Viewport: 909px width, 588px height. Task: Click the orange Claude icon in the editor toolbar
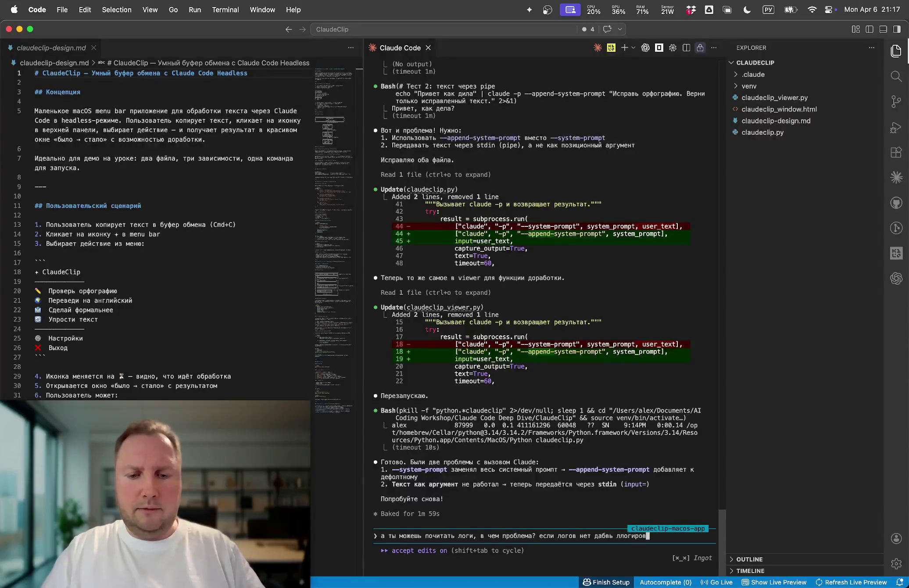coord(598,48)
